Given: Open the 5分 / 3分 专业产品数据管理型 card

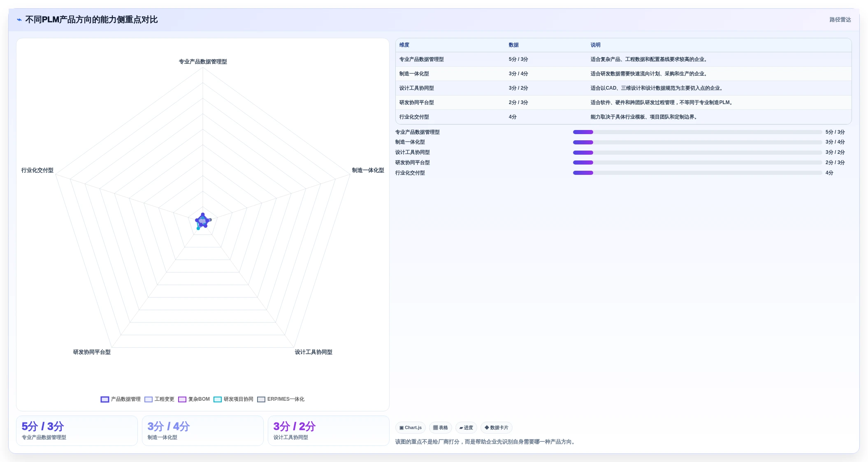Looking at the screenshot, I should 77,431.
